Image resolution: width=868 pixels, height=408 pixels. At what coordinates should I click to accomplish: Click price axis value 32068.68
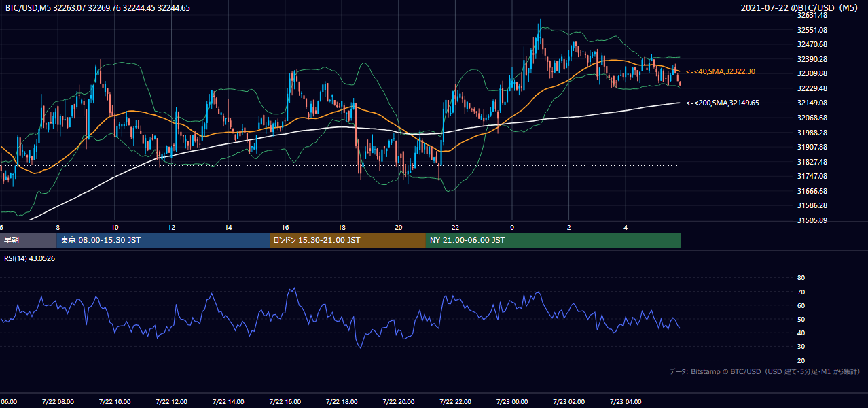coord(812,118)
